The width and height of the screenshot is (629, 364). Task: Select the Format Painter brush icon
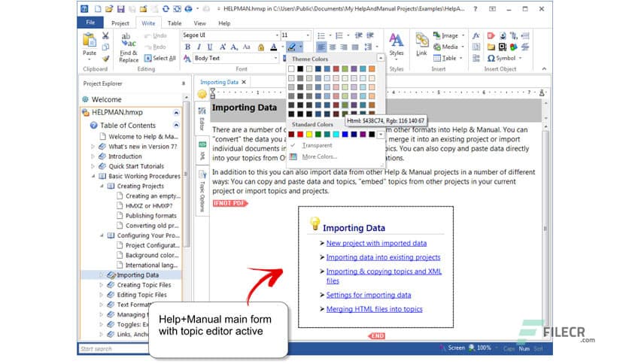point(105,59)
